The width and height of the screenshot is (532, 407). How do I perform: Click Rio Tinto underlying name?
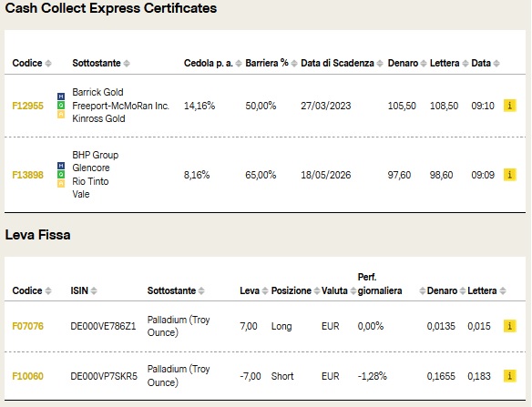pos(90,181)
